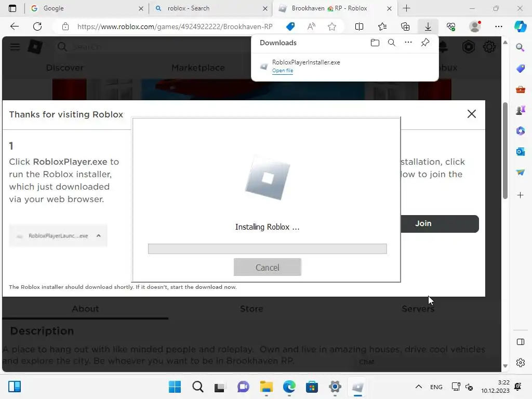Close the Brookhaven RP tab
The image size is (532, 399).
pos(390,8)
